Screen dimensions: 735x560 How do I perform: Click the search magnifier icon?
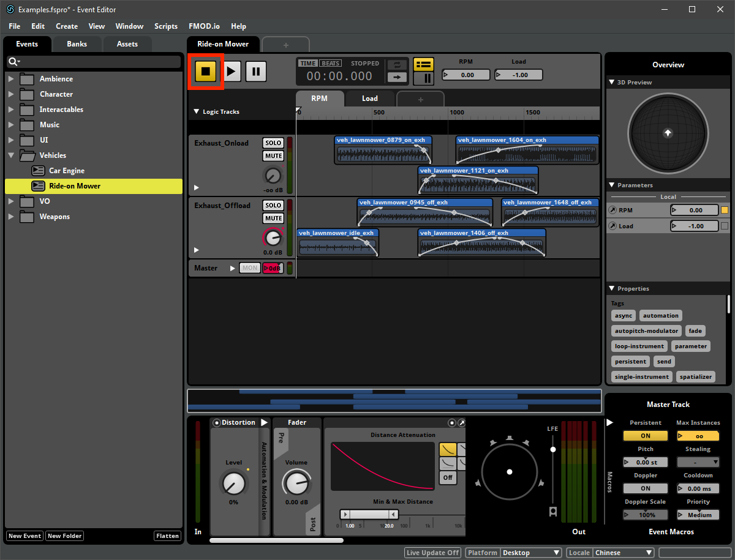(13, 62)
